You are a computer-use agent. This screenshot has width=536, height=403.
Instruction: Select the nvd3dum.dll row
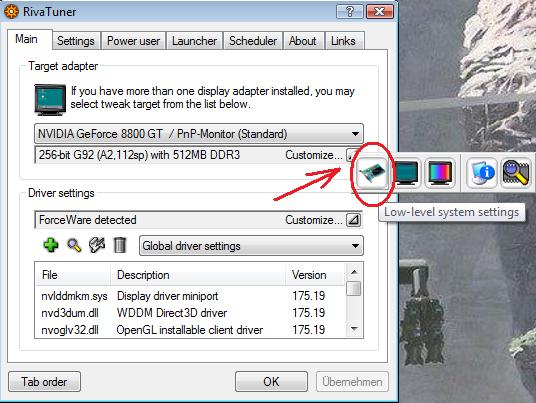point(190,313)
